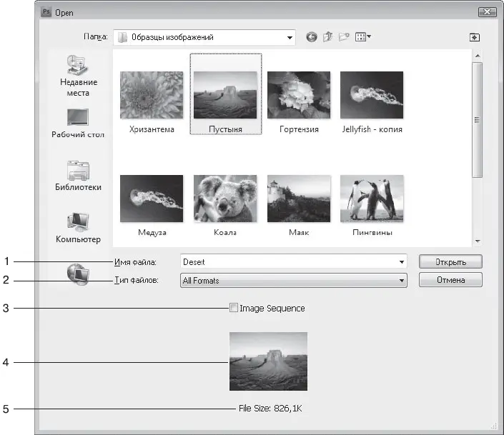Image resolution: width=504 pixels, height=435 pixels.
Task: Click the Отмена button
Action: [x=450, y=280]
